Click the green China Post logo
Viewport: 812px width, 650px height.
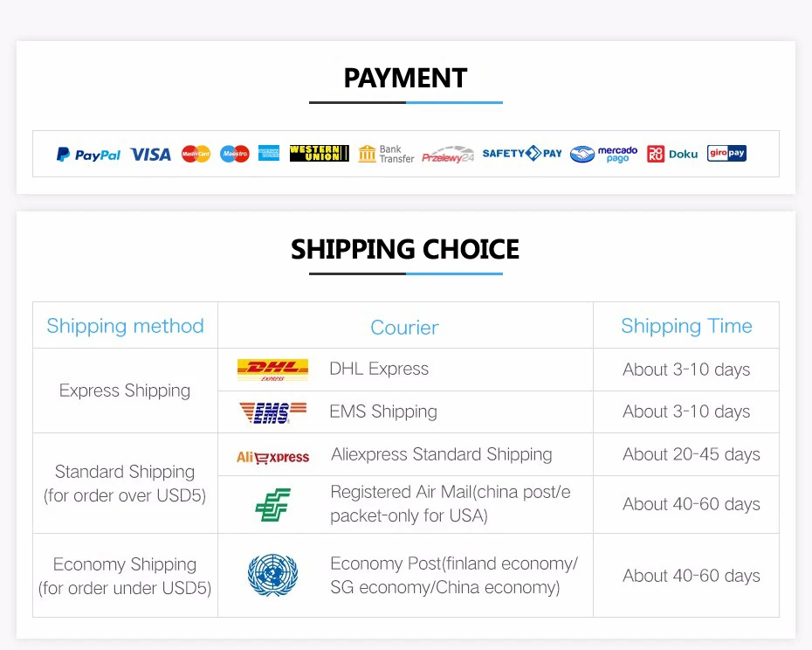(x=273, y=504)
